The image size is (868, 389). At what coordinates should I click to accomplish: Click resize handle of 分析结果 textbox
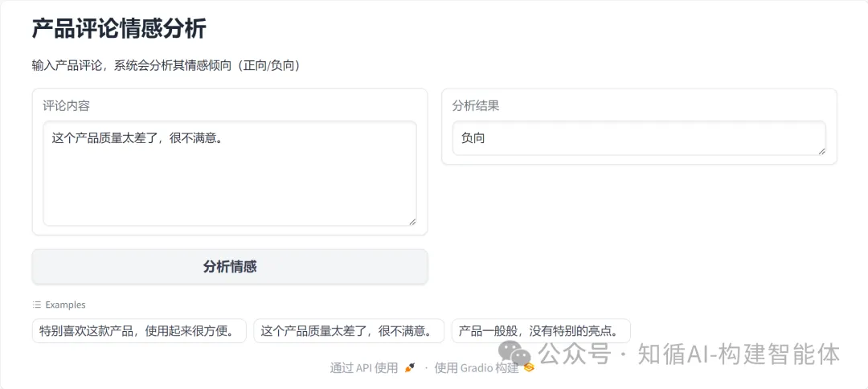click(x=821, y=151)
